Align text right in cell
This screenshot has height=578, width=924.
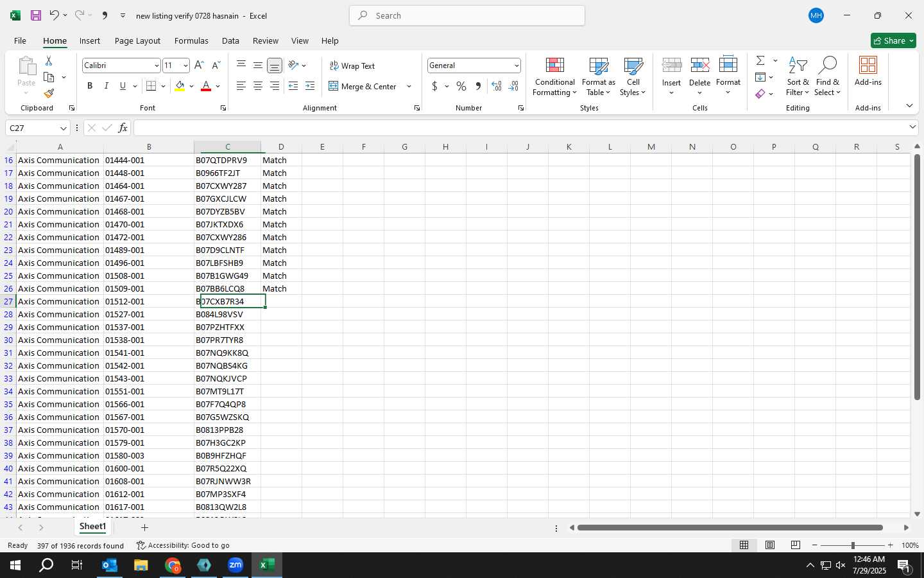(x=275, y=86)
